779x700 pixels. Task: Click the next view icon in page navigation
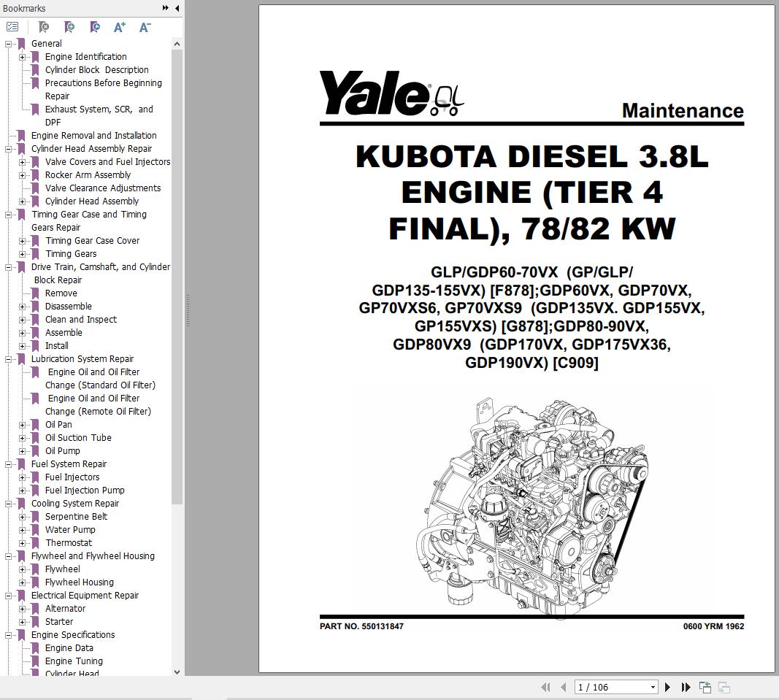[724, 687]
